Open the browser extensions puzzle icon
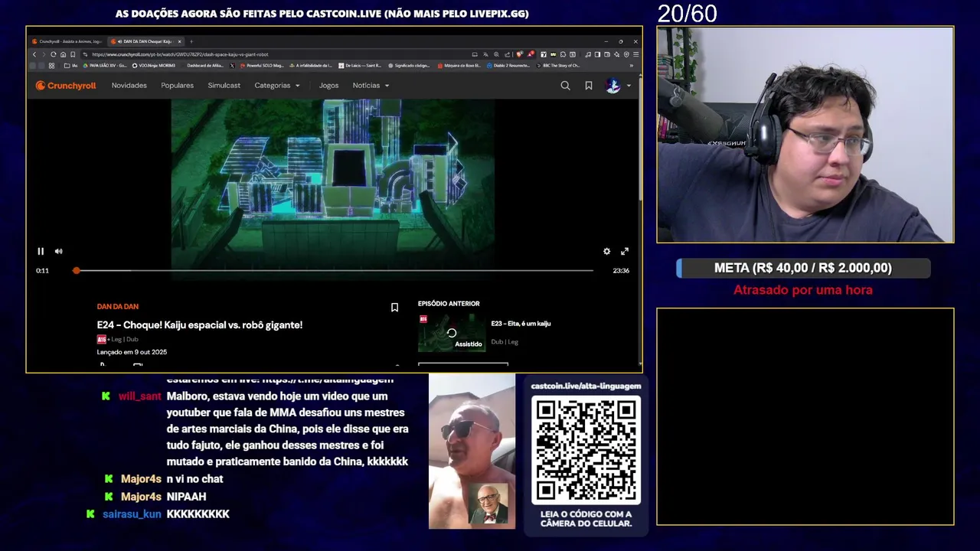Screen dimensions: 980x551 click(x=563, y=54)
